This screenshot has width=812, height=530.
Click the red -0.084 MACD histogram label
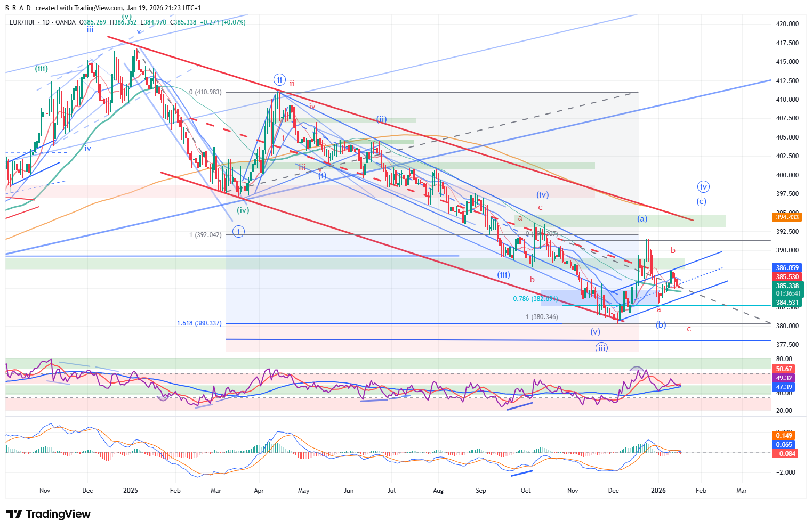click(x=784, y=454)
